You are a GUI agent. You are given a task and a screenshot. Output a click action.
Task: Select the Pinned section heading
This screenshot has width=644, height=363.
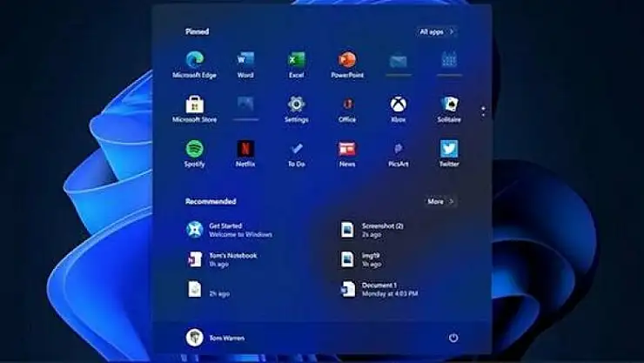click(198, 31)
